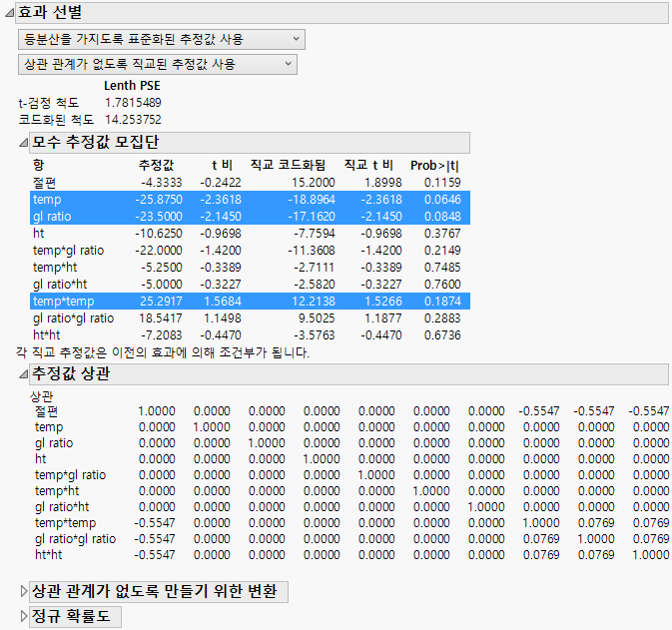Click the 코드화된 척도 value 14.253752
This screenshot has width=672, height=630.
133,120
